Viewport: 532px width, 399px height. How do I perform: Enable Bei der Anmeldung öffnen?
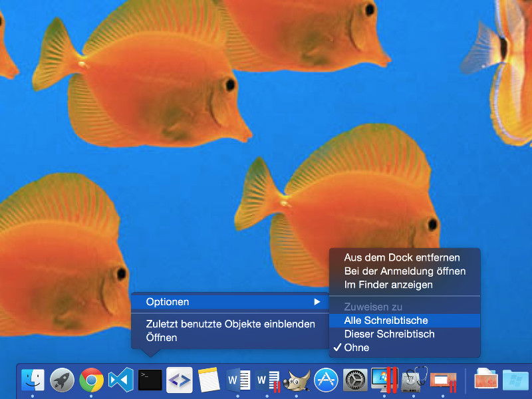(x=404, y=271)
